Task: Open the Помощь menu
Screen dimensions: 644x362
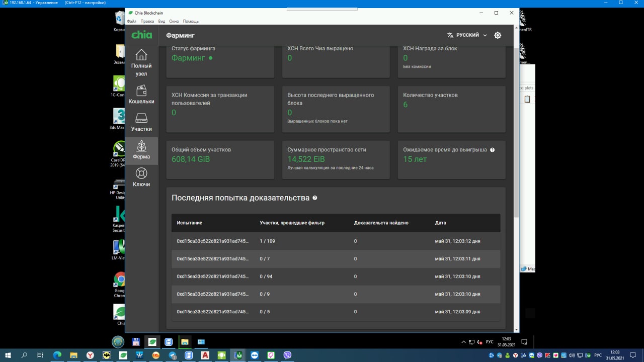Action: pyautogui.click(x=191, y=21)
